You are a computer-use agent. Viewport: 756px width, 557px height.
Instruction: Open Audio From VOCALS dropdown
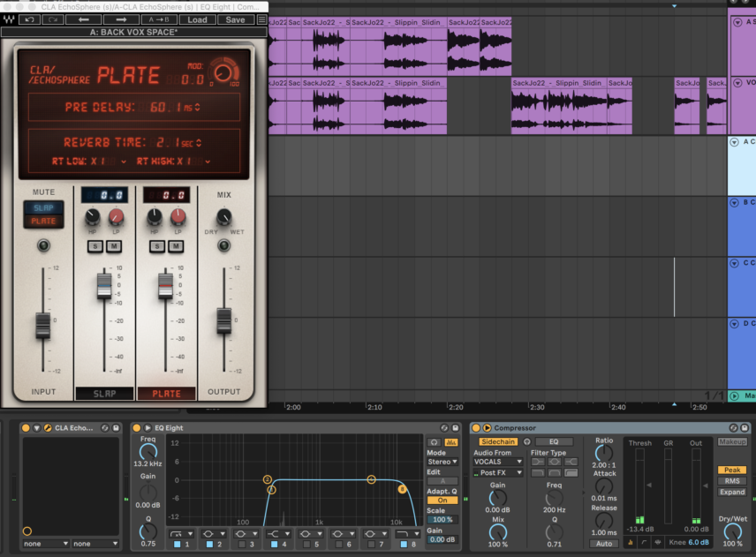497,462
